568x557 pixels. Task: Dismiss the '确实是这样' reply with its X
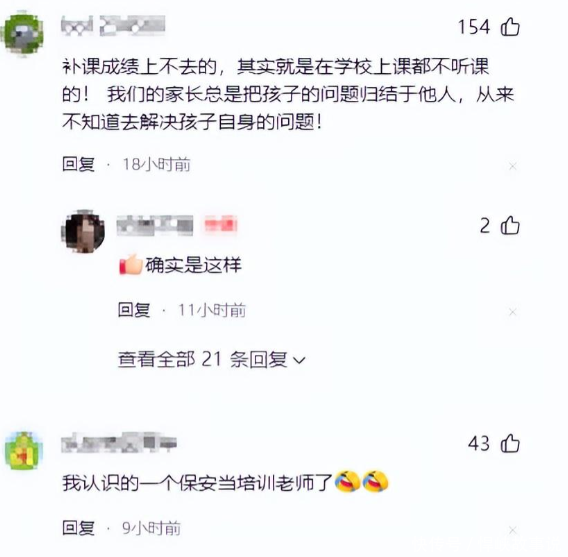513,312
